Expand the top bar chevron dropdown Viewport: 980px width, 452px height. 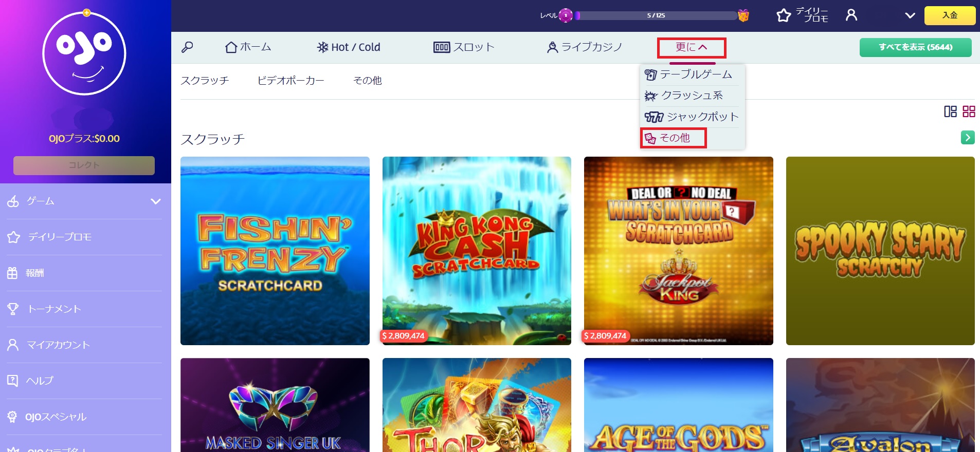[x=910, y=15]
